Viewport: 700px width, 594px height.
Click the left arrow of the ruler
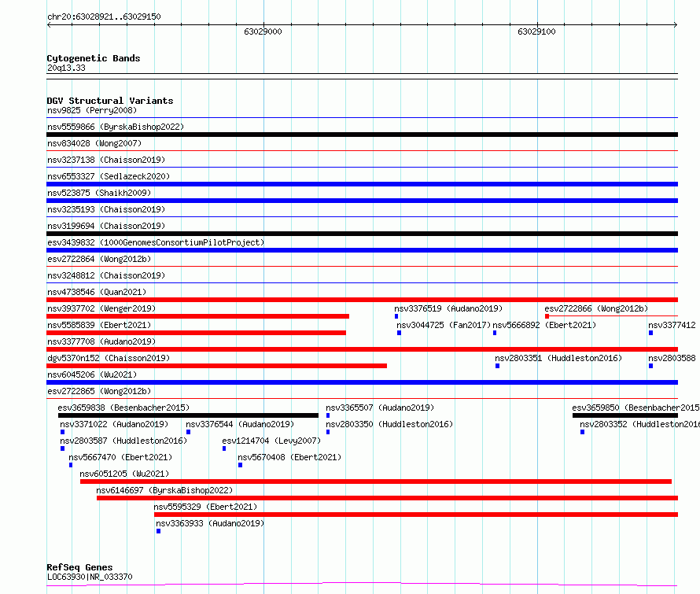pyautogui.click(x=49, y=24)
